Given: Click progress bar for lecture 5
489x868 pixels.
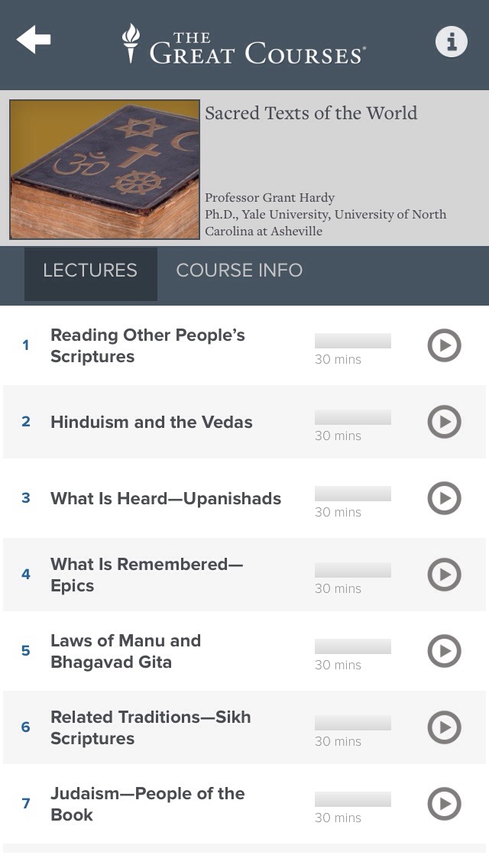Looking at the screenshot, I should (353, 646).
